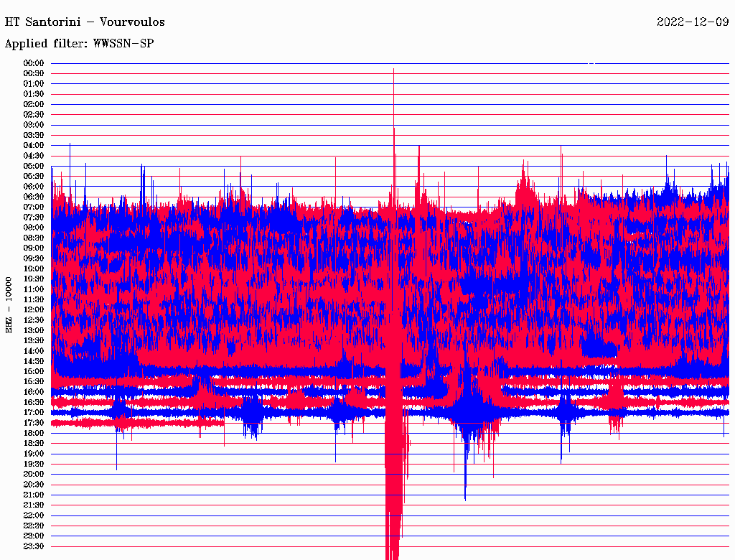Click the 04:00 time label
This screenshot has width=735, height=560.
pos(34,146)
